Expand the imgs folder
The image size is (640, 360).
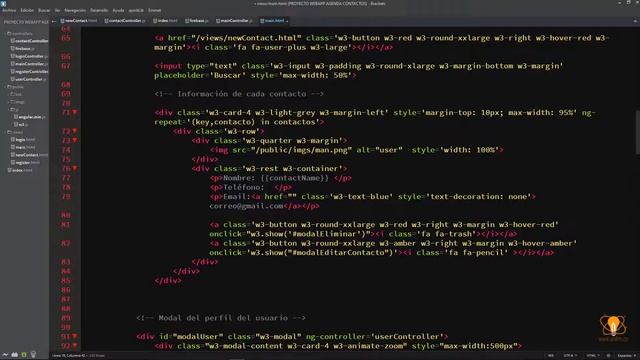point(17,102)
